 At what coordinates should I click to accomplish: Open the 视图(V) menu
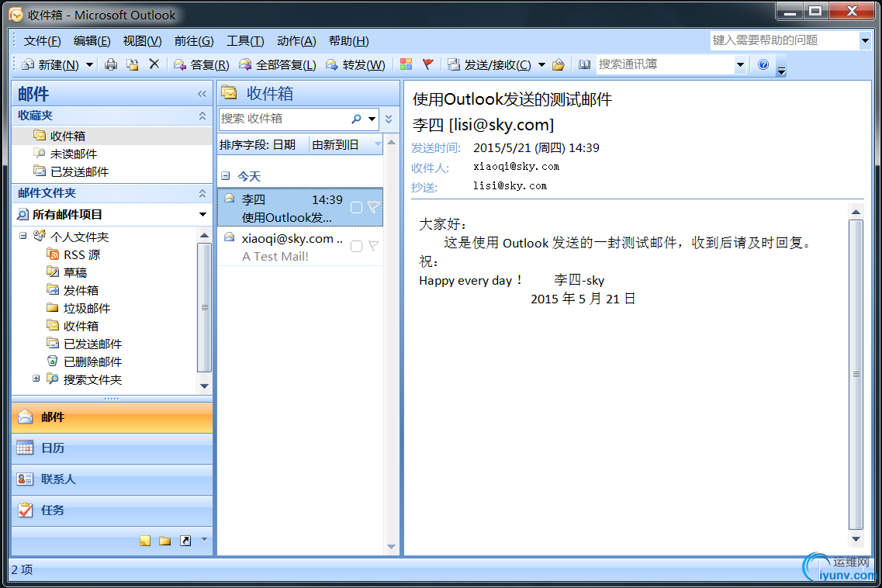tap(142, 41)
